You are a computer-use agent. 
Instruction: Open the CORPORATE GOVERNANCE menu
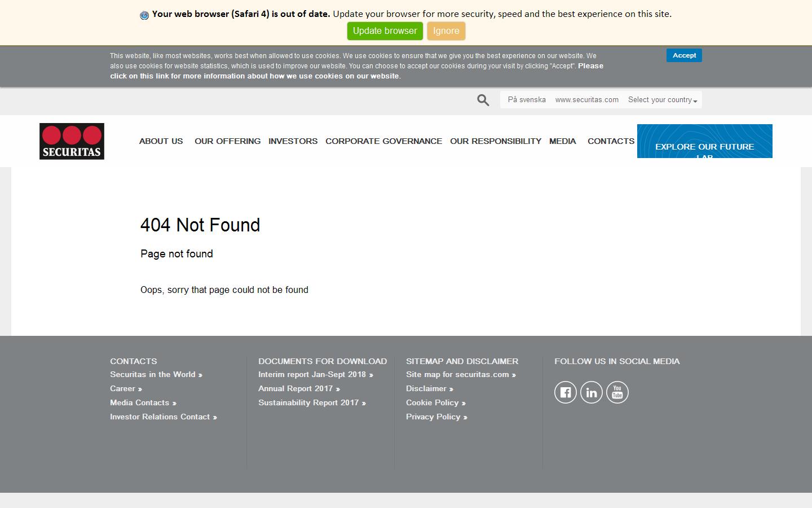(383, 141)
